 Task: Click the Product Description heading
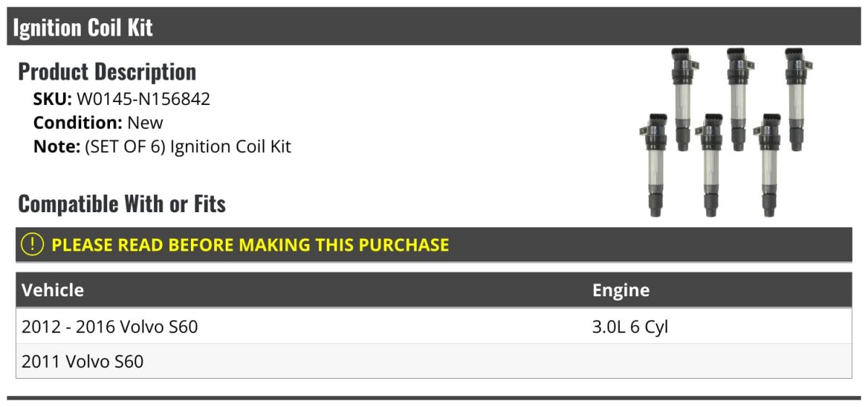coord(107,72)
